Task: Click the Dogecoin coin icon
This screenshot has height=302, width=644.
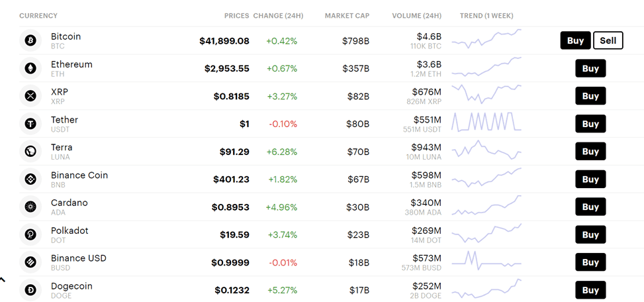Action: tap(30, 290)
